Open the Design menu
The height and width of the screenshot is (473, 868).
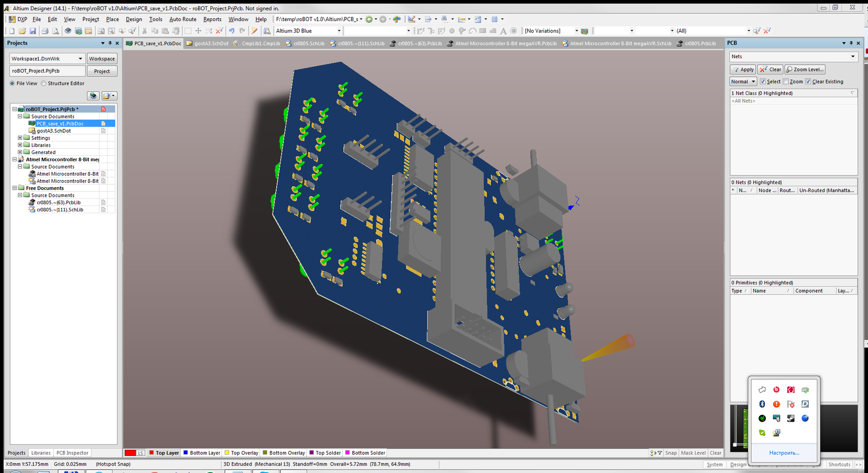(134, 19)
